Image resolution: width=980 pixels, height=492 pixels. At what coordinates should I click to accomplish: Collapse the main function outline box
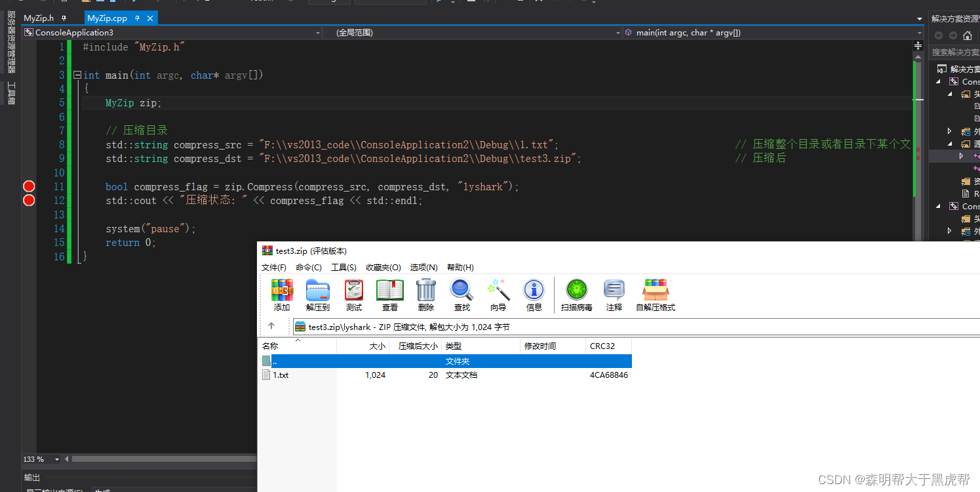[x=77, y=75]
